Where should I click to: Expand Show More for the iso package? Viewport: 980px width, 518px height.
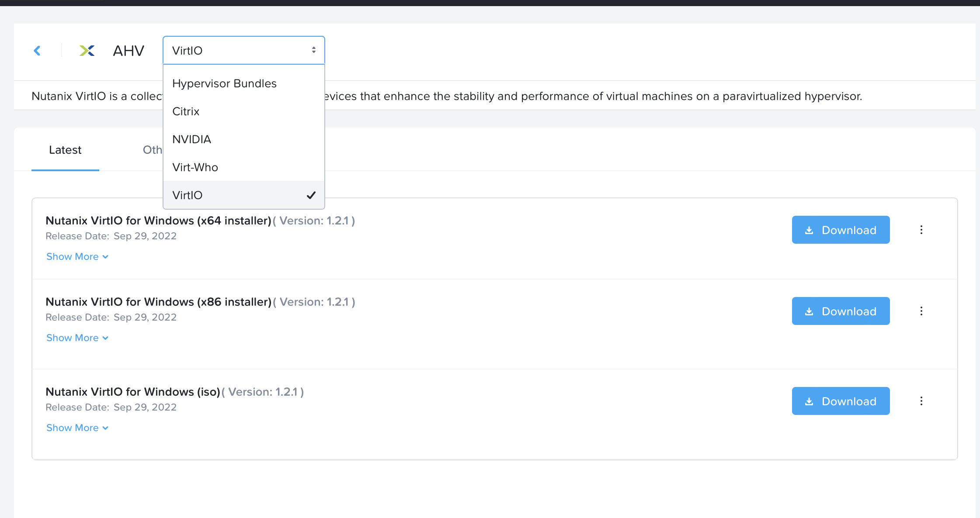[x=77, y=428]
